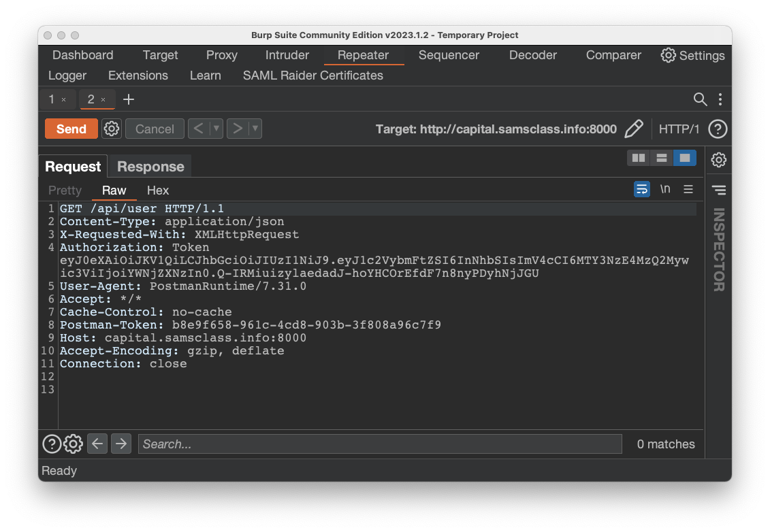
Task: Toggle show non-printable \n characters
Action: (x=665, y=189)
